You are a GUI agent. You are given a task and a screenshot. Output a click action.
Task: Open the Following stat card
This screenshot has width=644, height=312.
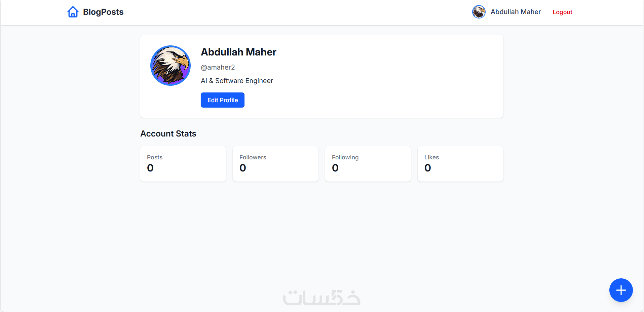coord(368,164)
